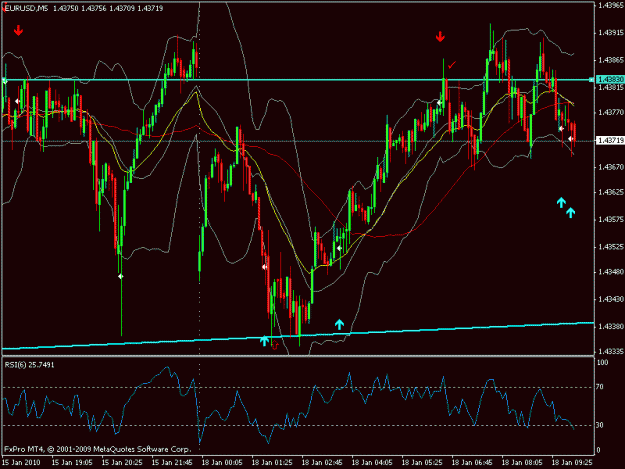Image resolution: width=625 pixels, height=469 pixels.
Task: Click the 1.43965 price scale label
Action: click(611, 5)
